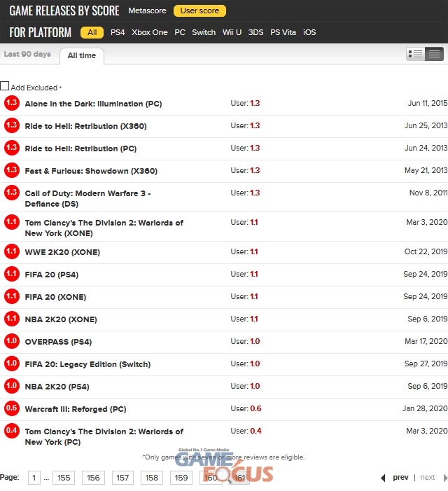Go to page 157
This screenshot has width=448, height=491.
coord(122,478)
